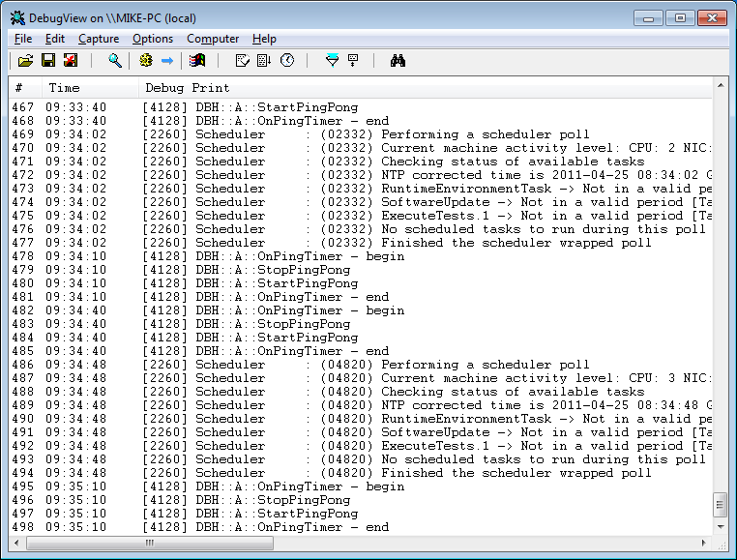
Task: Open the Filter/Highlight funnel icon
Action: [x=332, y=60]
